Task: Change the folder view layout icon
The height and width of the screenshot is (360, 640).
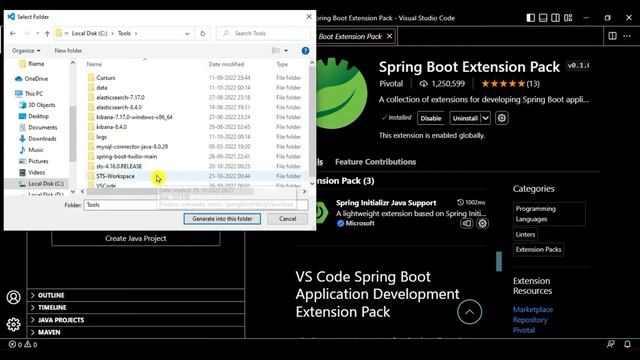Action: tap(276, 51)
